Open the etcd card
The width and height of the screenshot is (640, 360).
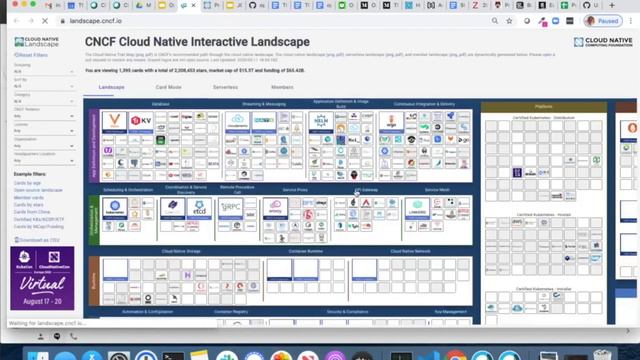pyautogui.click(x=199, y=209)
